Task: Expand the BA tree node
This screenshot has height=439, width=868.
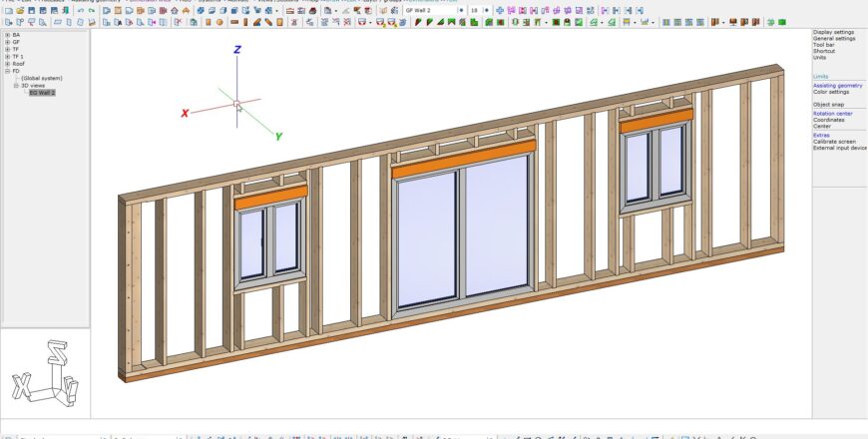Action: click(x=8, y=34)
